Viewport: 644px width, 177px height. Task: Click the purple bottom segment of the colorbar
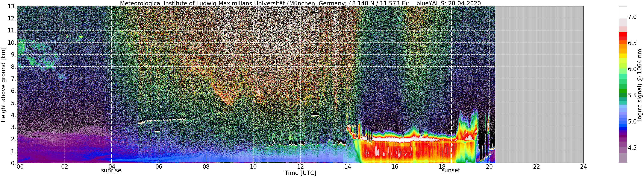623,158
